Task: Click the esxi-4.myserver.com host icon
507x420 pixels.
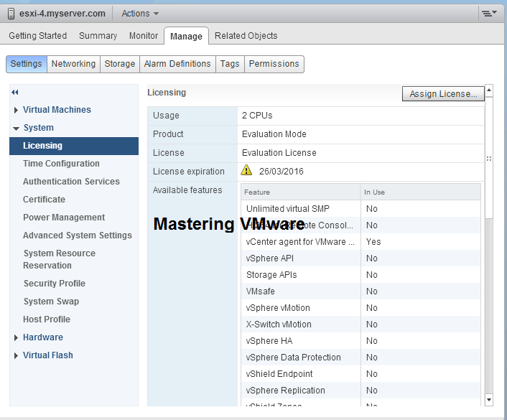Action: tap(11, 14)
